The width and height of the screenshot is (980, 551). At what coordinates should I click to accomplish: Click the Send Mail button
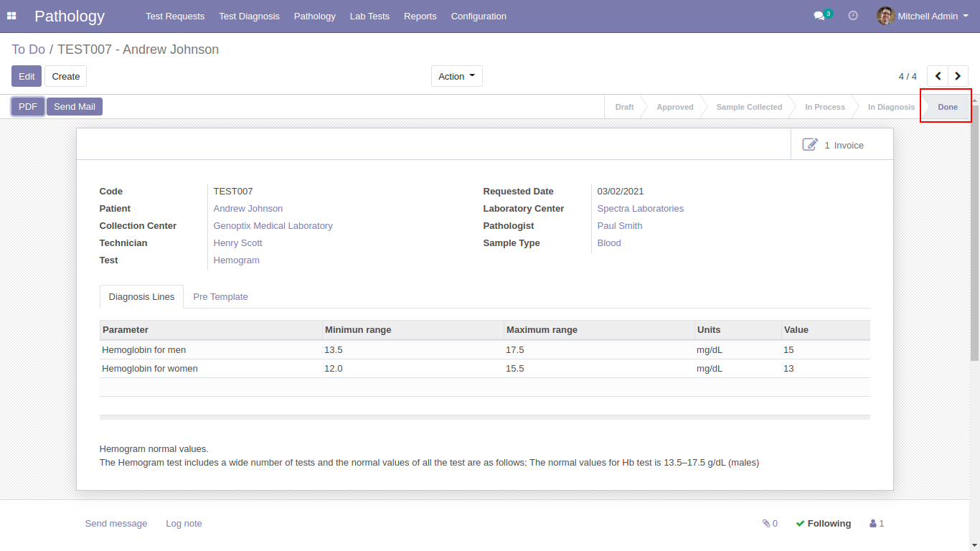(75, 107)
